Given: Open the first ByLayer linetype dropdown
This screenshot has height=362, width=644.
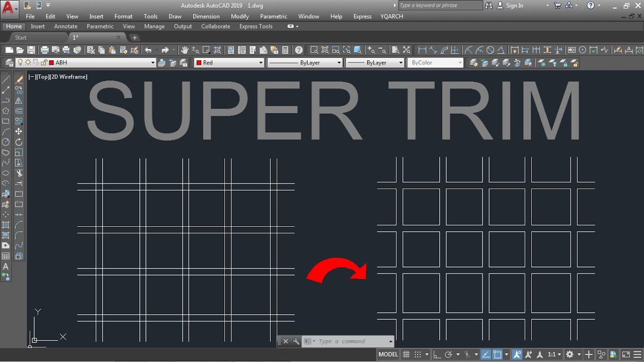Looking at the screenshot, I should pos(339,63).
